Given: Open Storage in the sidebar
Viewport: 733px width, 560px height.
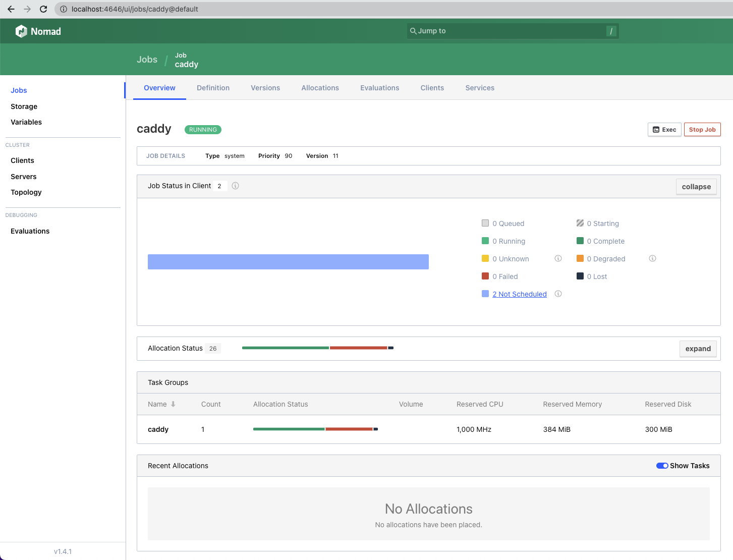Looking at the screenshot, I should coord(24,106).
